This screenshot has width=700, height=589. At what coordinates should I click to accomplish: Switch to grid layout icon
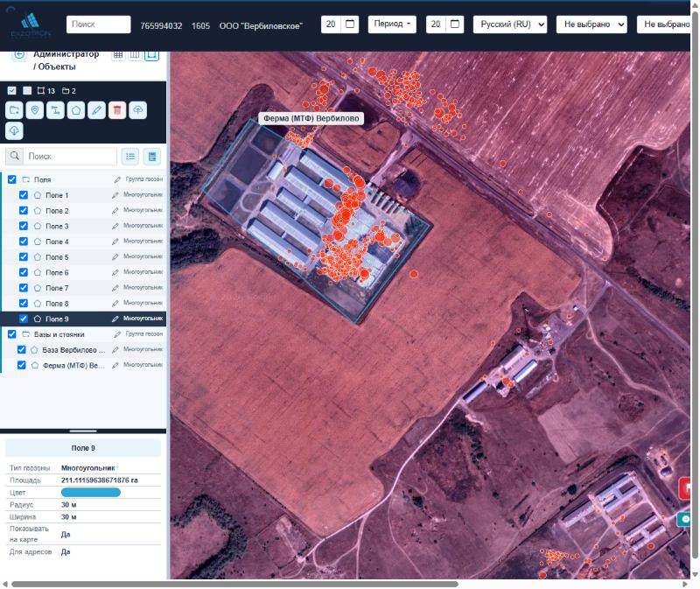click(118, 54)
